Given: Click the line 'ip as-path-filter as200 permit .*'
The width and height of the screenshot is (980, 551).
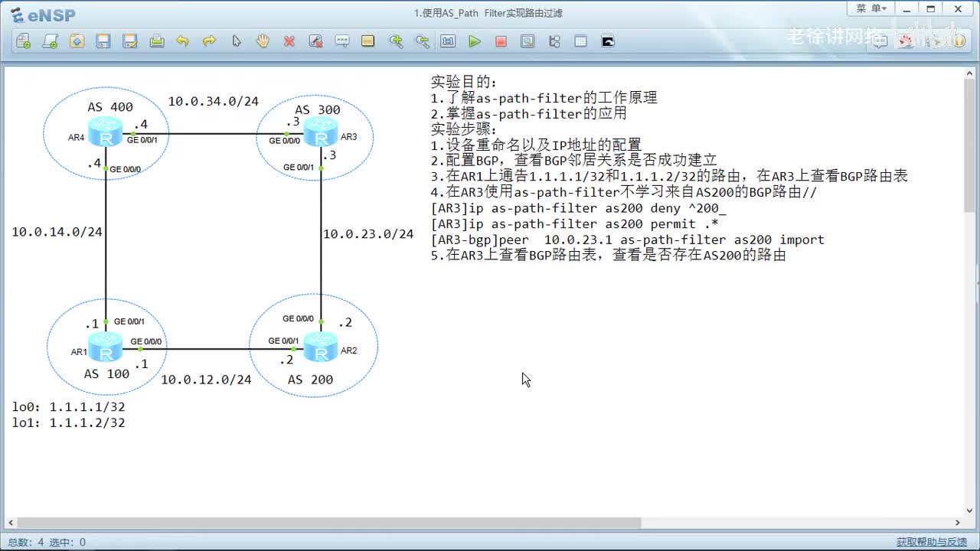Looking at the screenshot, I should [574, 223].
